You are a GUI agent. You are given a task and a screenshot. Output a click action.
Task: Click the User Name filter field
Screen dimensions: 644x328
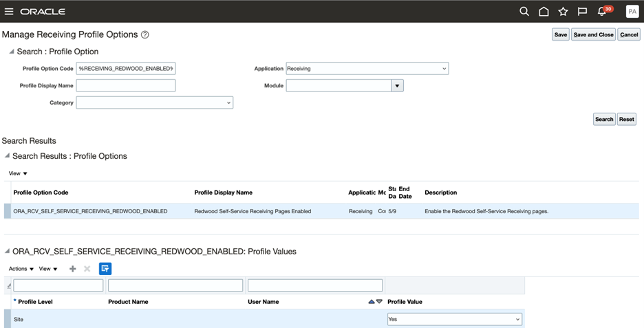point(315,286)
